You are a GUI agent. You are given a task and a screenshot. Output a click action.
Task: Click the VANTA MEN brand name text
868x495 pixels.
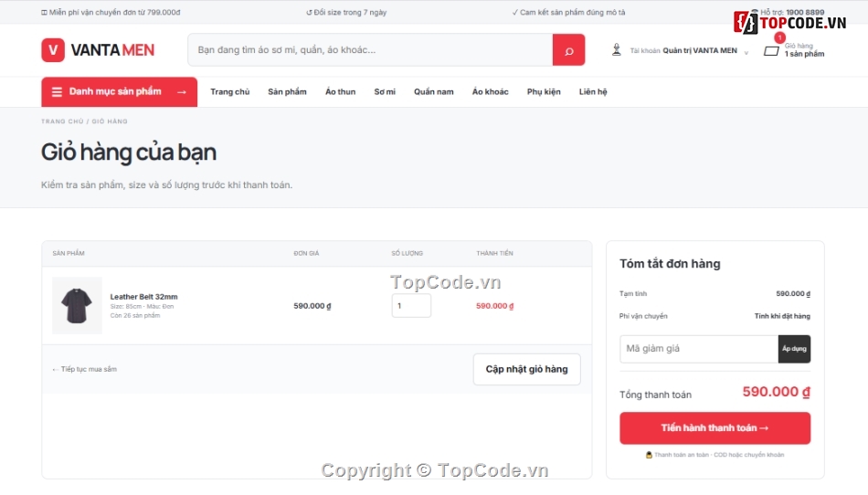point(113,50)
